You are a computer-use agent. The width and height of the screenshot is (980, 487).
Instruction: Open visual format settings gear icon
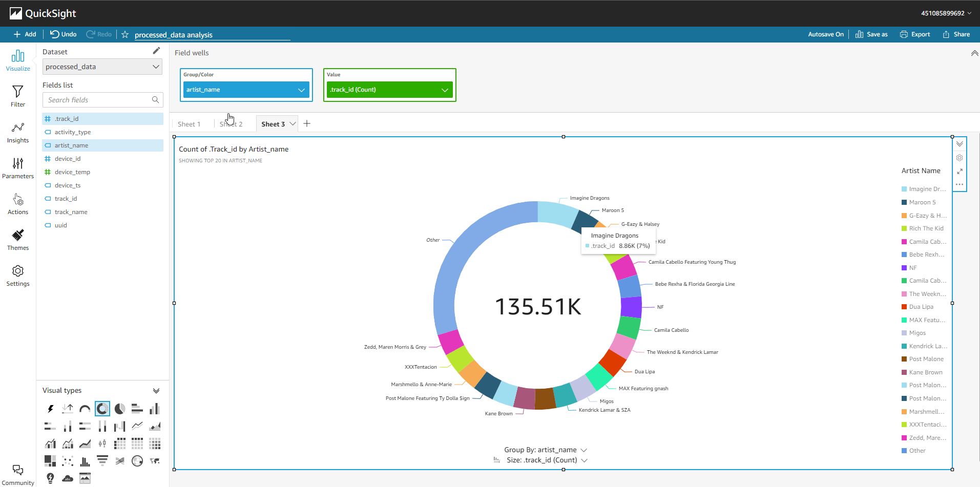tap(960, 158)
